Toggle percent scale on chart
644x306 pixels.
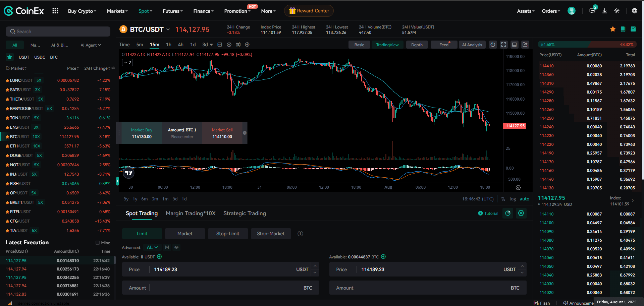tap(503, 199)
